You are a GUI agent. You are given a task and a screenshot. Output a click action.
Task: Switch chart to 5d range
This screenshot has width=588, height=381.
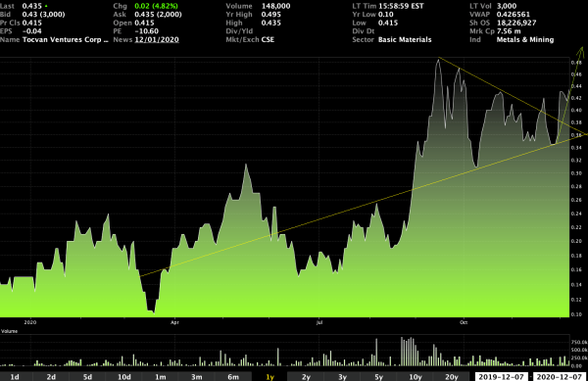tap(88, 376)
